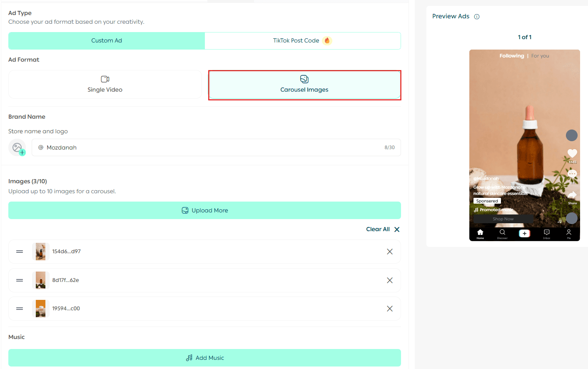Viewport: 588px width, 369px height.
Task: Click the reorder handle for 8d17f...62e
Action: point(20,280)
